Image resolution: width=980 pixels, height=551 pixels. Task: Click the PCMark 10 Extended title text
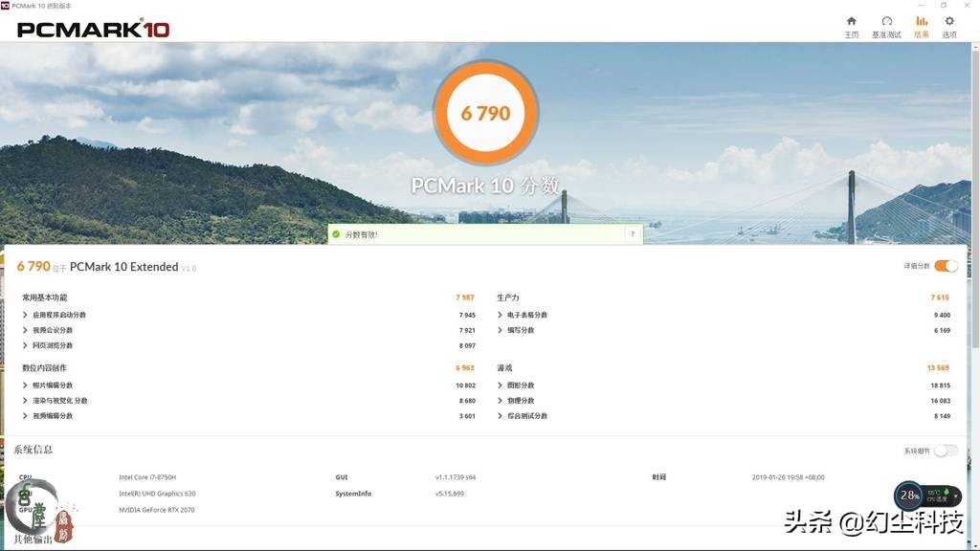click(123, 267)
